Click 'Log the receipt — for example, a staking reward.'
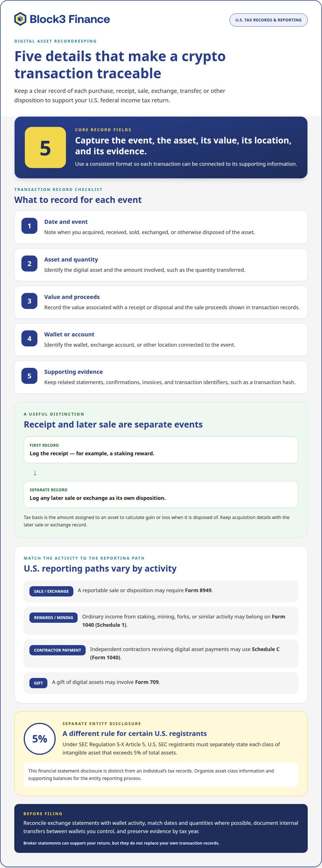The image size is (322, 868). [92, 453]
